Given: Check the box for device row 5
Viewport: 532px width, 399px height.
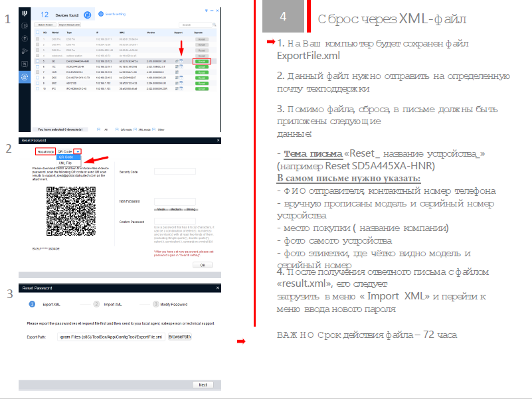Looking at the screenshot, I should coord(37,61).
